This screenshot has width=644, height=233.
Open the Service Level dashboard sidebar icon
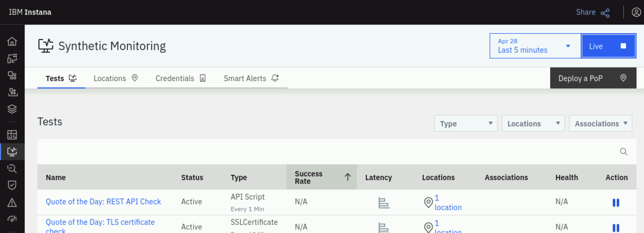click(x=12, y=135)
